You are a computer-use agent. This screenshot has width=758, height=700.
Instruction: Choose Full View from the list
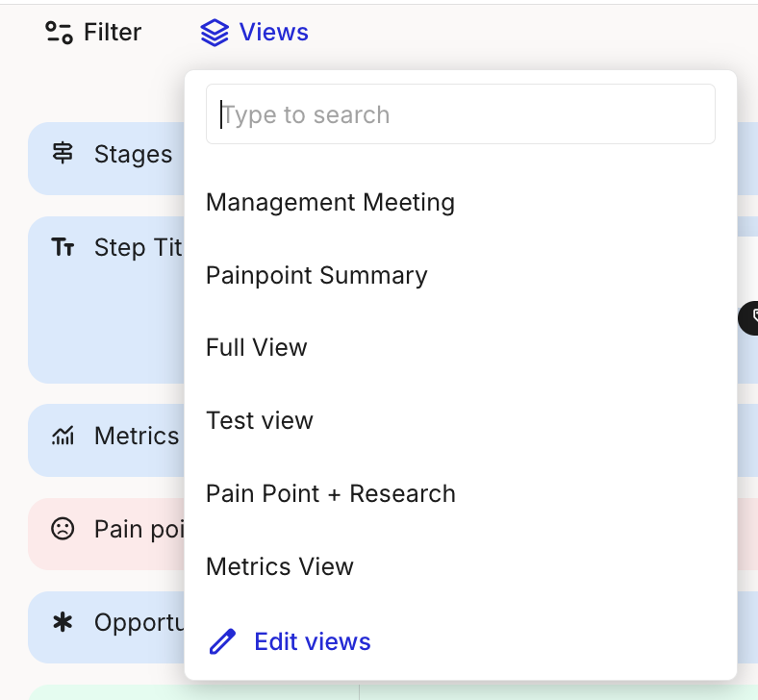coord(257,347)
